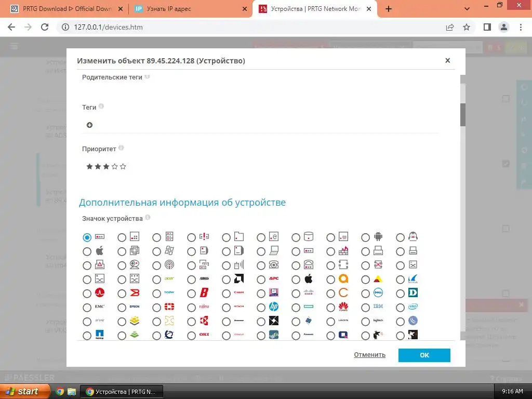Select radio button beside the Brother logo
The width and height of the screenshot is (532, 399).
point(157,294)
